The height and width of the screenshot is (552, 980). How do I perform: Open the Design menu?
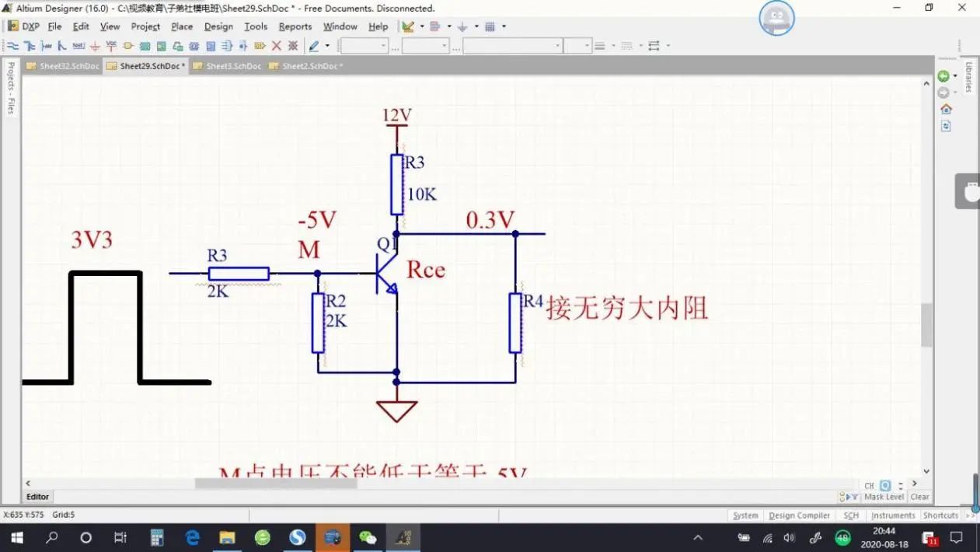point(218,26)
